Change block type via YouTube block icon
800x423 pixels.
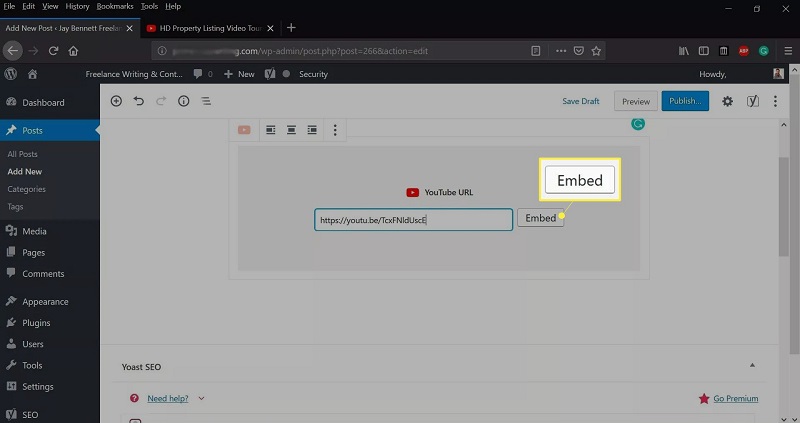[x=244, y=130]
